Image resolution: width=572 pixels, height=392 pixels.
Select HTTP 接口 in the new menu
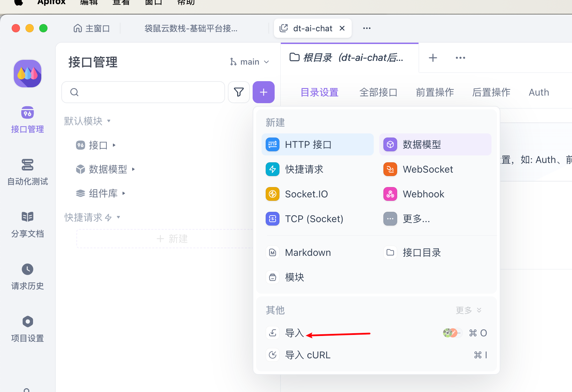317,144
